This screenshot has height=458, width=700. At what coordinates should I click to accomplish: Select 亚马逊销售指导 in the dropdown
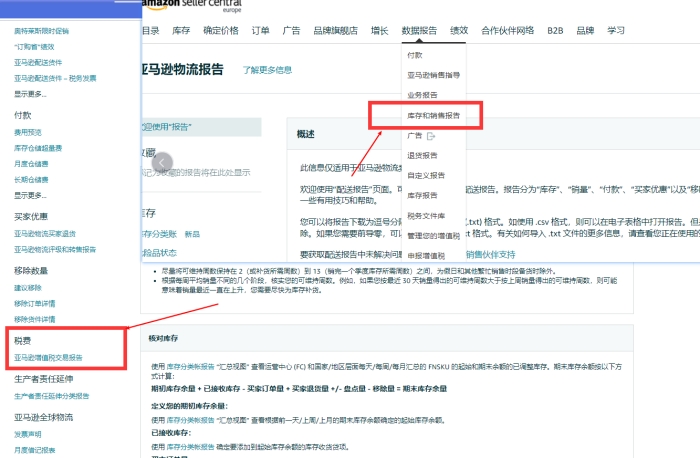(x=433, y=75)
